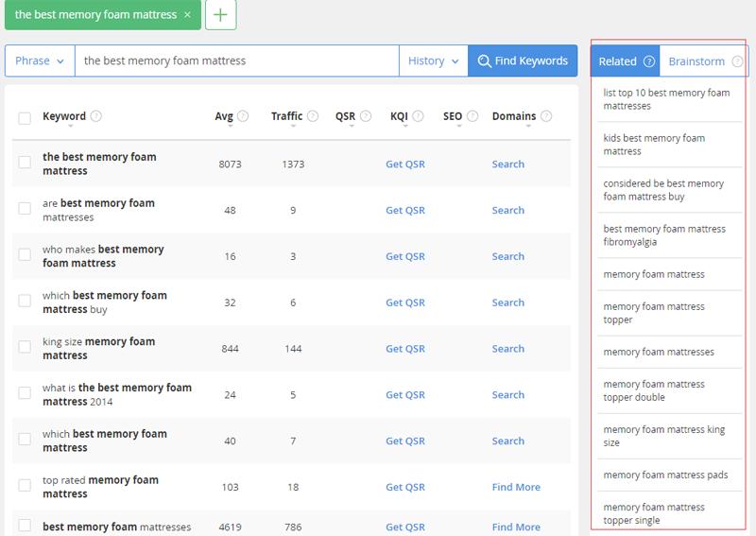Viewport: 756px width, 536px height.
Task: Search domains for 'who makes best memory foam mattress'
Action: coord(508,256)
